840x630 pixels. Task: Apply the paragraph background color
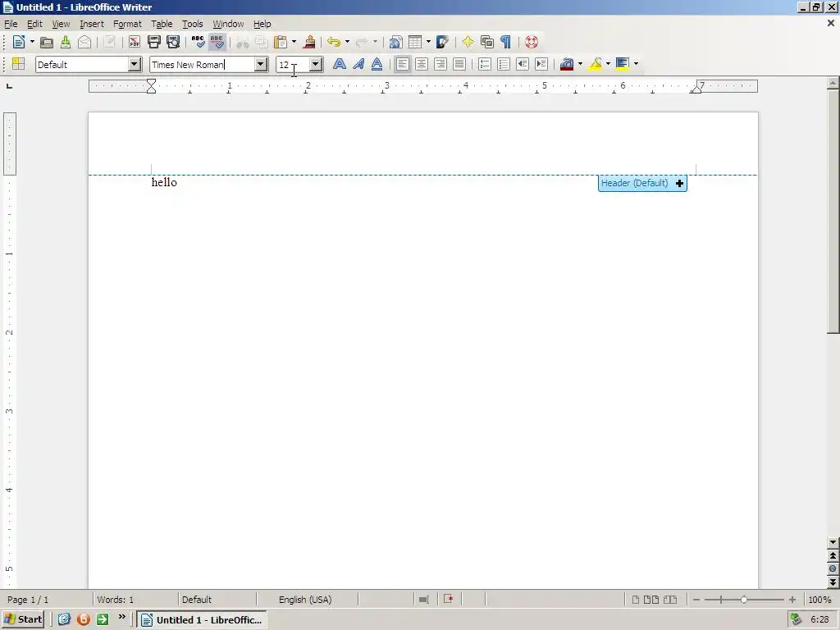tap(623, 64)
